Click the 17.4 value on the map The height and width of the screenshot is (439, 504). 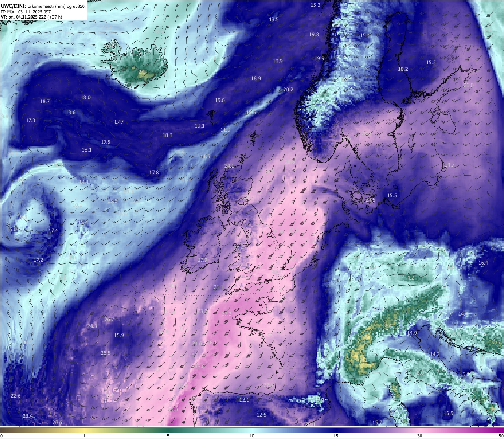point(53,231)
